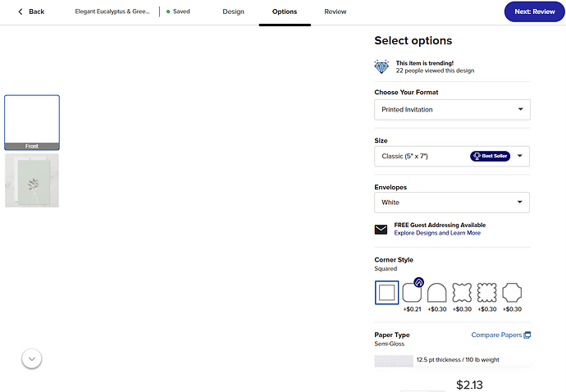Open Explore Designs and Learn More link
566x392 pixels.
coord(437,233)
